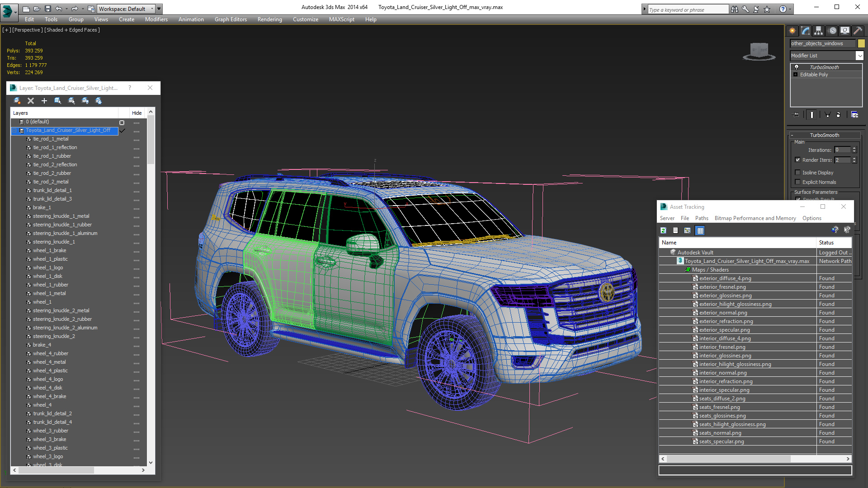Click the Hide column header
Viewport: 868px width, 488px height.
click(137, 113)
